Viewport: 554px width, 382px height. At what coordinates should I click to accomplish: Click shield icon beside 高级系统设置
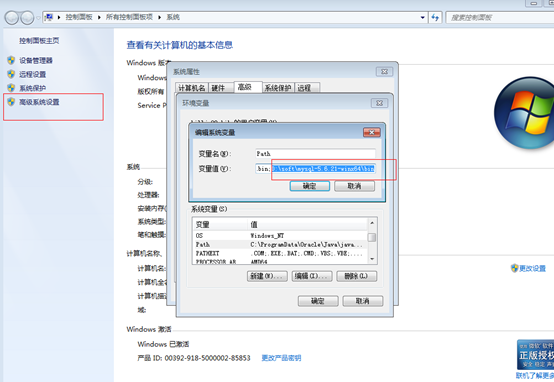pos(11,102)
